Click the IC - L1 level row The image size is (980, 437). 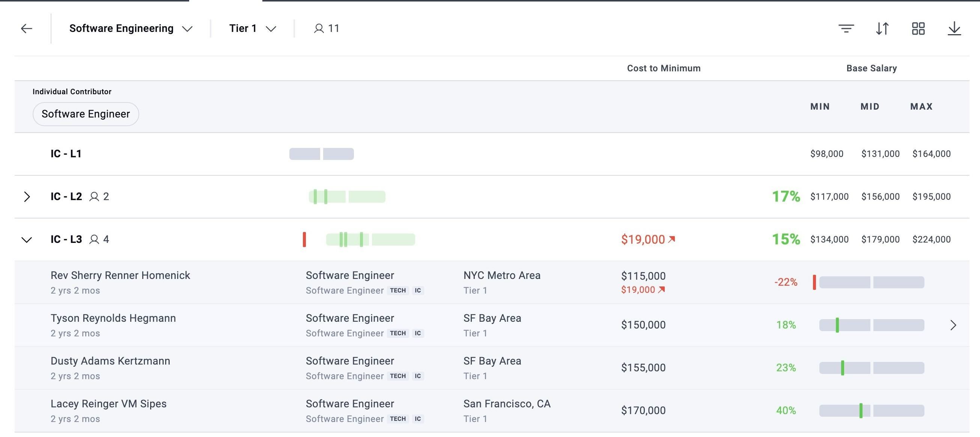tap(492, 154)
